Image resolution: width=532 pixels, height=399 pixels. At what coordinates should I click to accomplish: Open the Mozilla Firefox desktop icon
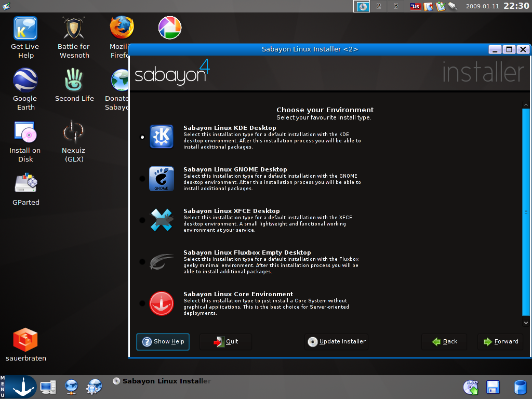[122, 28]
